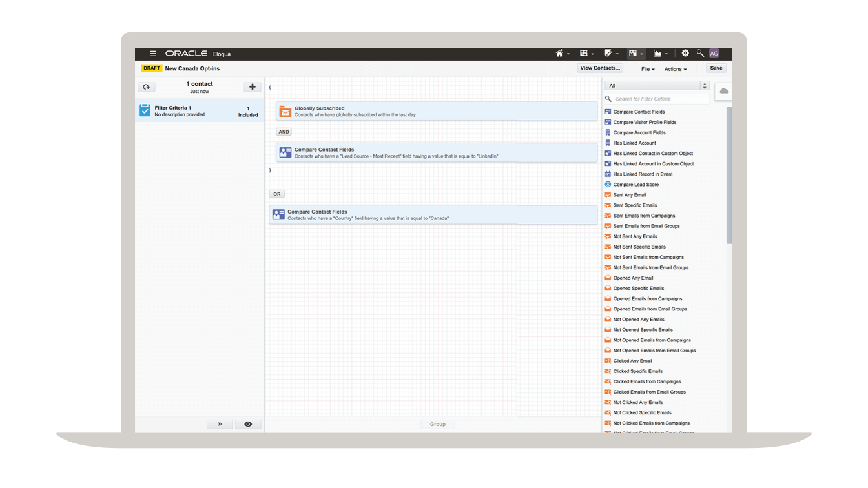Open the Home icon in the top navigation
Viewport: 868px width, 488px height.
click(559, 53)
